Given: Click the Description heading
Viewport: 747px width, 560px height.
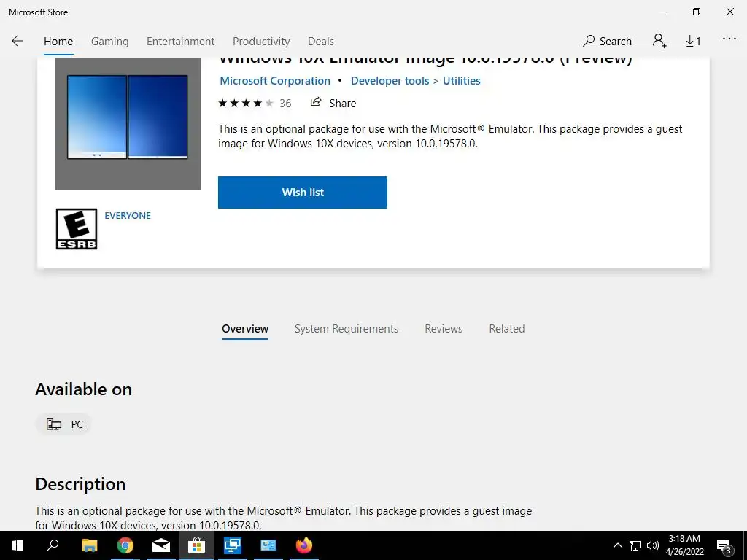Looking at the screenshot, I should [x=80, y=484].
